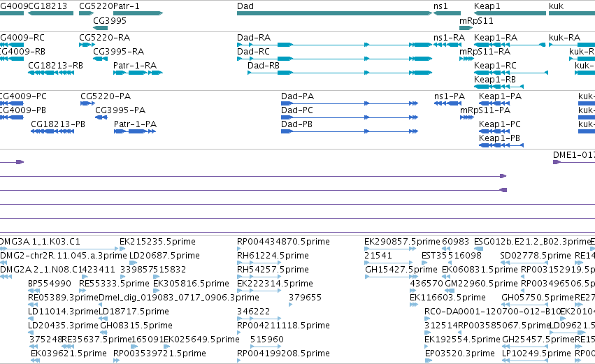Image resolution: width=595 pixels, height=364 pixels.
Task: Click the CG18213 gene label
Action: (48, 6)
